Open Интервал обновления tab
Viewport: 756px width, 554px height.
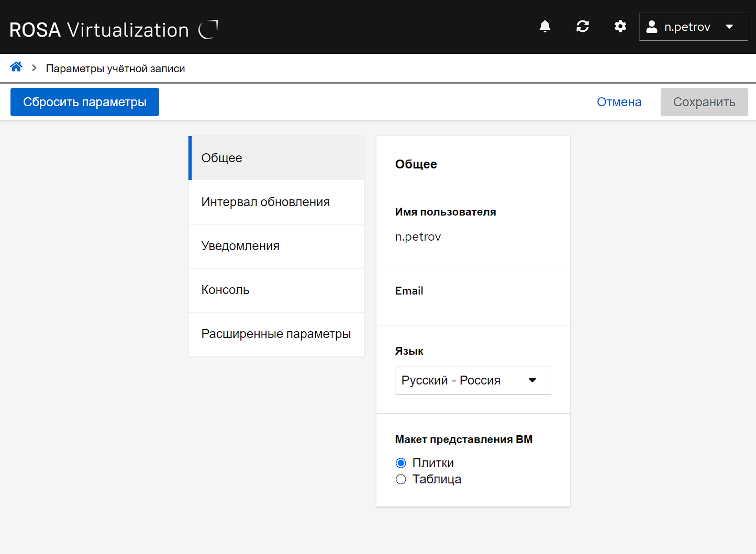coord(276,202)
